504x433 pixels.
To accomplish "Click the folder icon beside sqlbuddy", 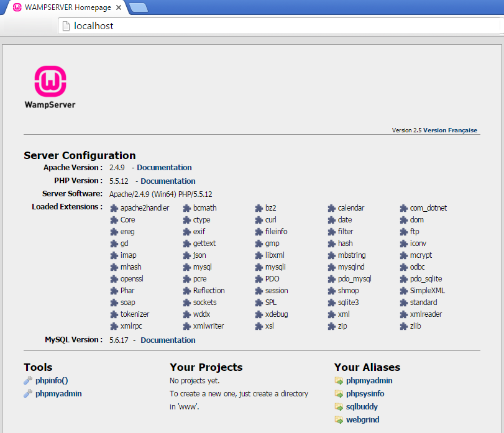I will (x=339, y=407).
